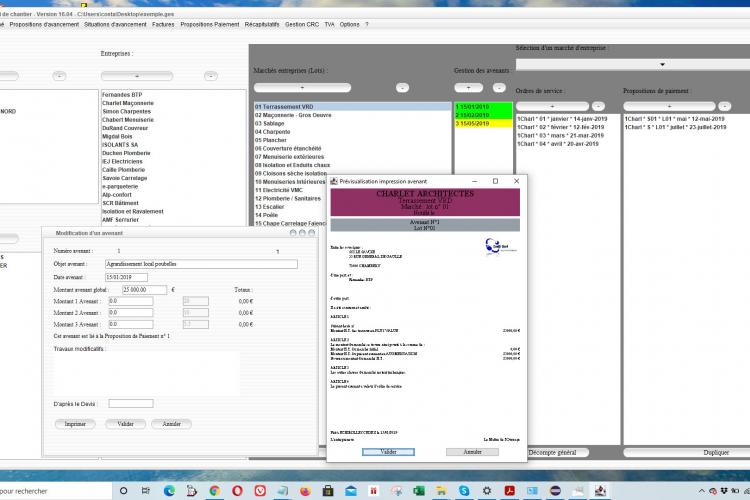The image size is (750, 500).
Task: Click Valider in the Prévisualisation window
Action: (388, 452)
